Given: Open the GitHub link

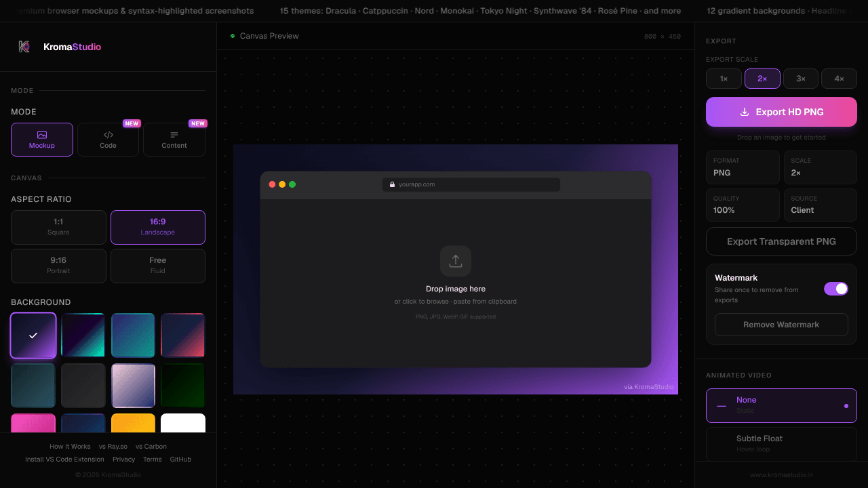Looking at the screenshot, I should point(180,460).
